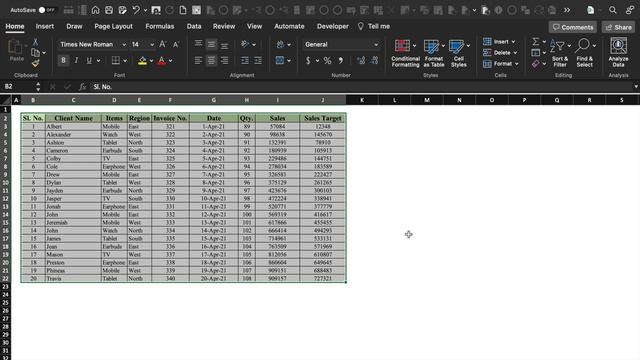
Task: Open the Page Layout tab
Action: [113, 26]
